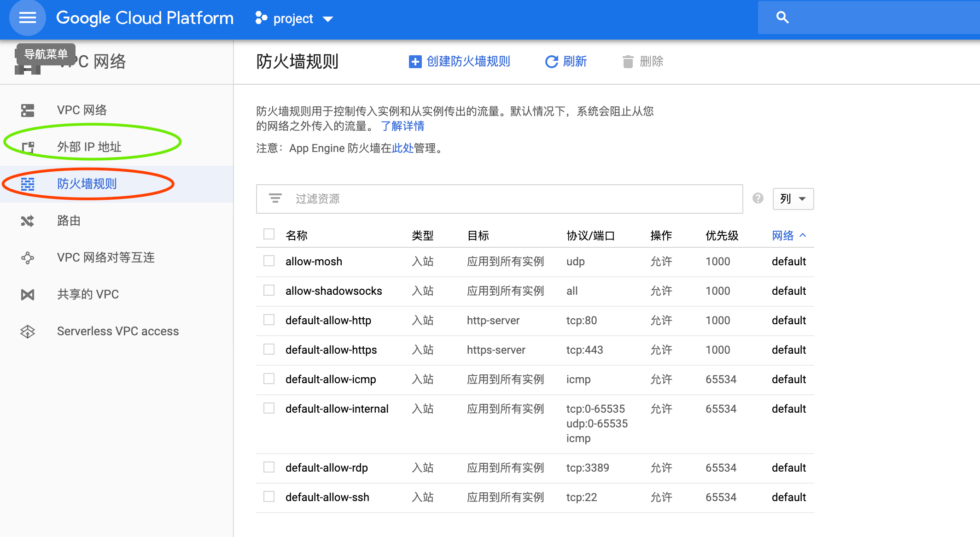Open the allow-mosh rule
The height and width of the screenshot is (537, 980).
314,262
